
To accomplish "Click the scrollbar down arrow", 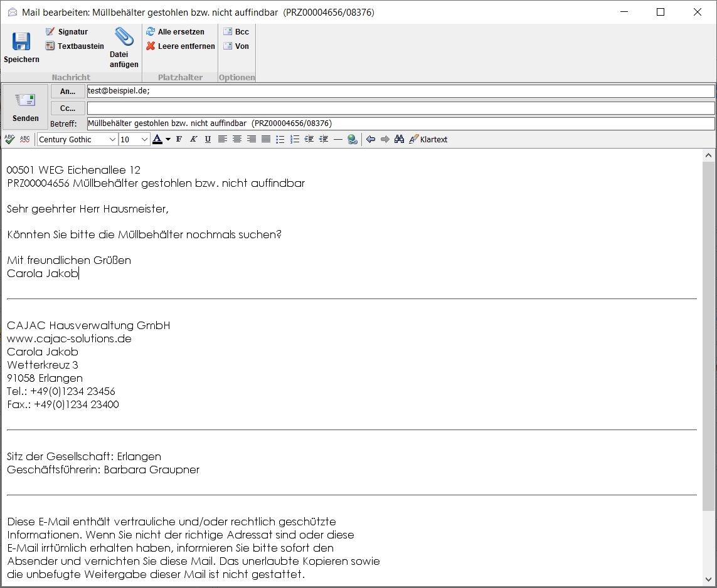I will (x=708, y=580).
